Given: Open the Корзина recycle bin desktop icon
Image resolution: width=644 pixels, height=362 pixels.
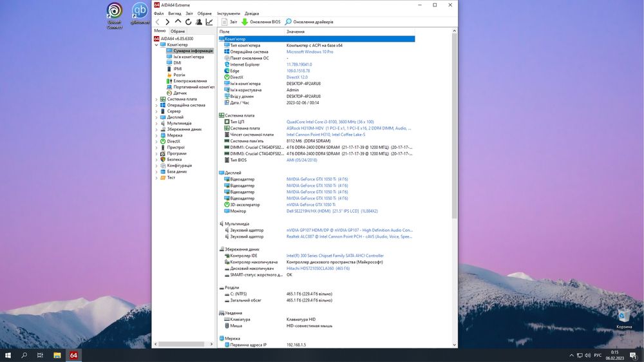Looking at the screenshot, I should (x=624, y=319).
